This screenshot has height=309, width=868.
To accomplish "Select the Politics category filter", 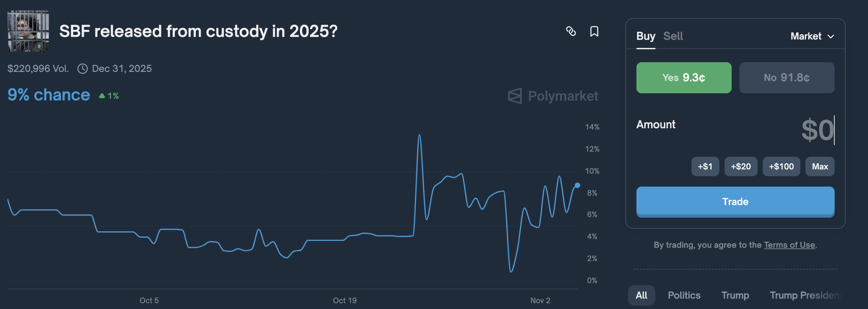I will click(684, 295).
